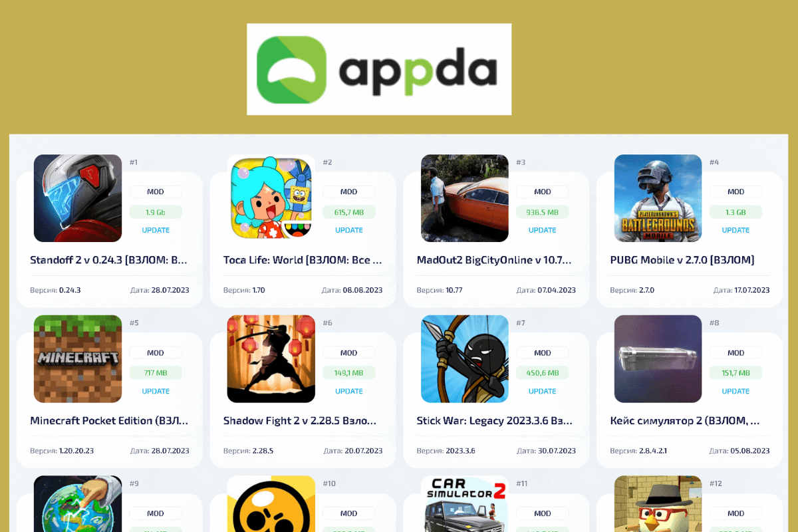Open the Standoff 2 helmet app icon

(78, 198)
